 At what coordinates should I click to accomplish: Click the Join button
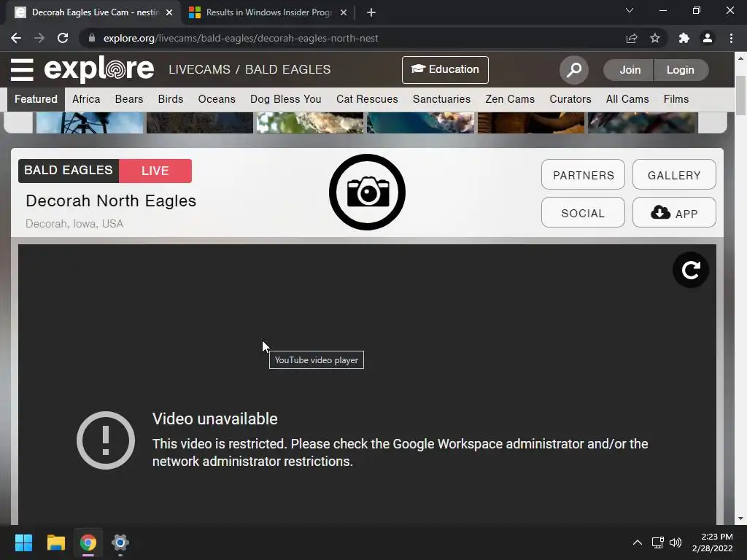pos(630,70)
